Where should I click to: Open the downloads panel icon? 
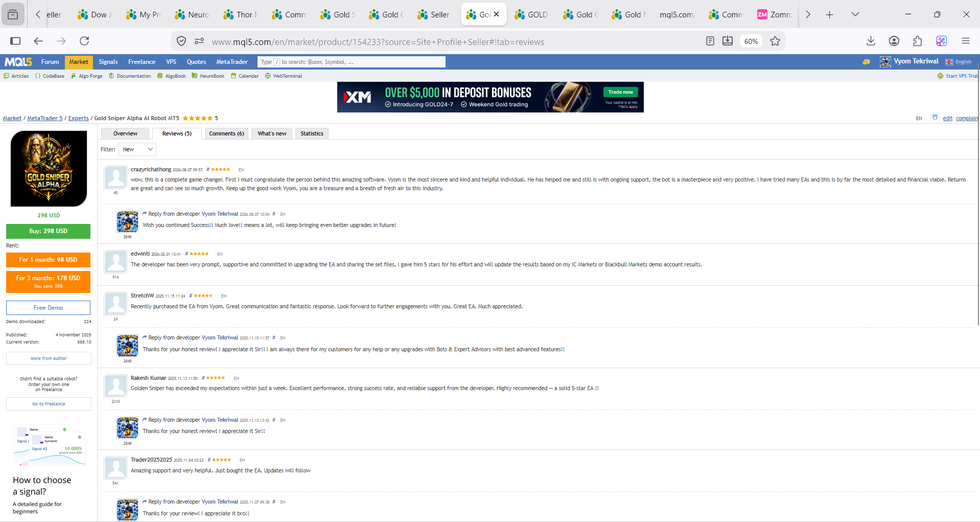871,41
